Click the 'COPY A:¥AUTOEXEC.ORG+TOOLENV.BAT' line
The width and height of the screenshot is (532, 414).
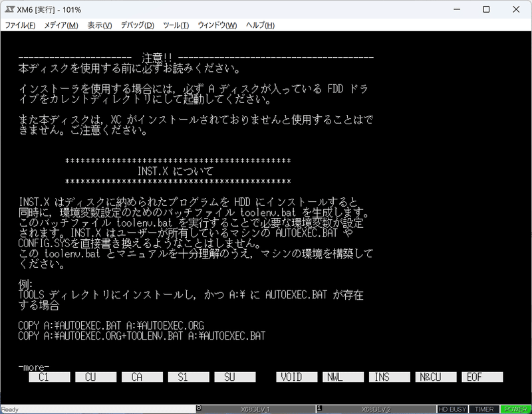tap(142, 336)
